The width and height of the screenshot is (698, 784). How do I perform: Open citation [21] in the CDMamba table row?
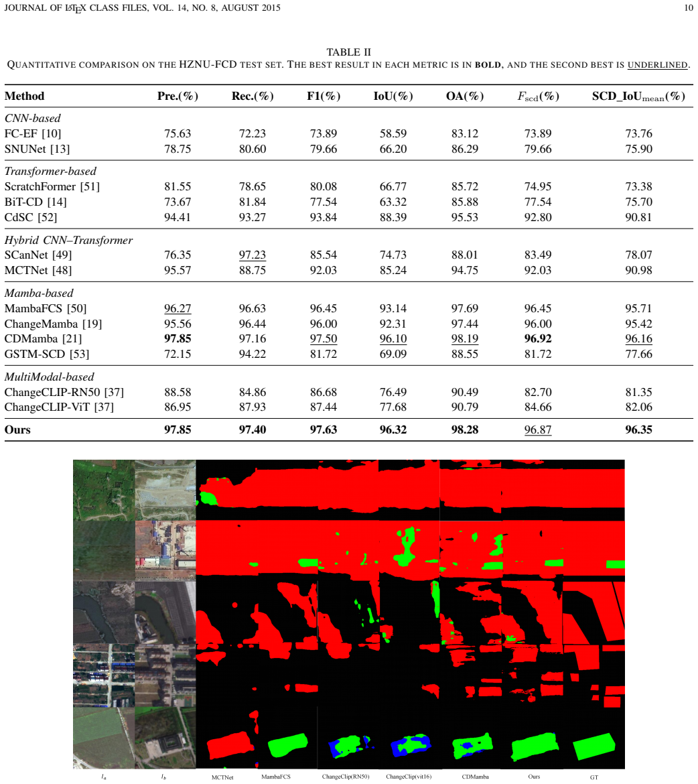(x=72, y=339)
